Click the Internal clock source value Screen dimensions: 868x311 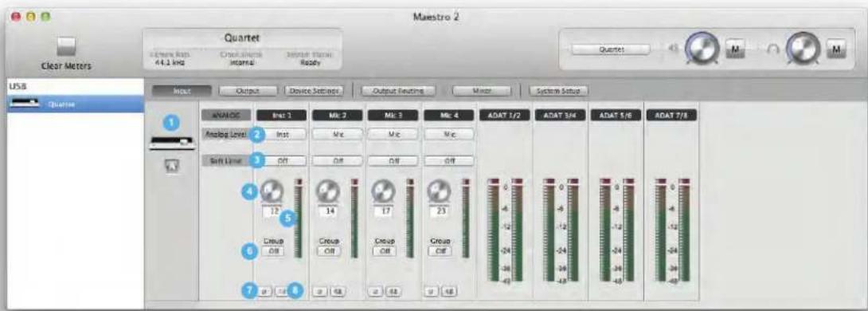[241, 63]
